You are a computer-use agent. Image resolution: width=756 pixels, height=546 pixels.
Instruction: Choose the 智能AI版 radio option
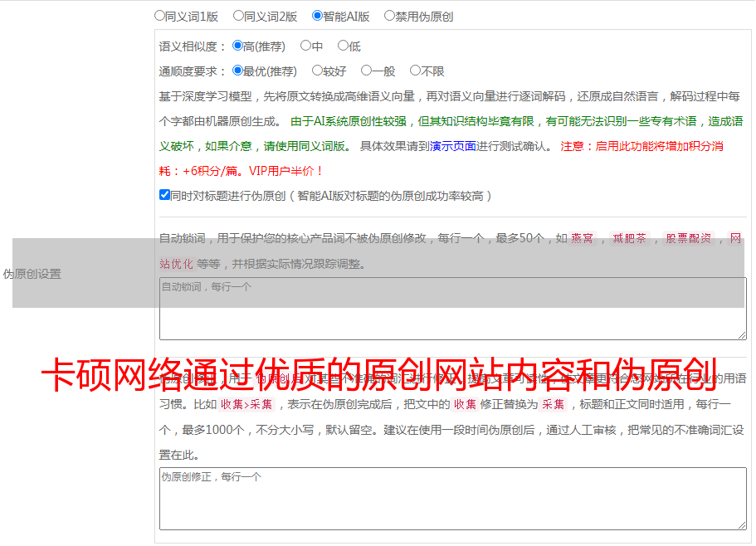317,16
